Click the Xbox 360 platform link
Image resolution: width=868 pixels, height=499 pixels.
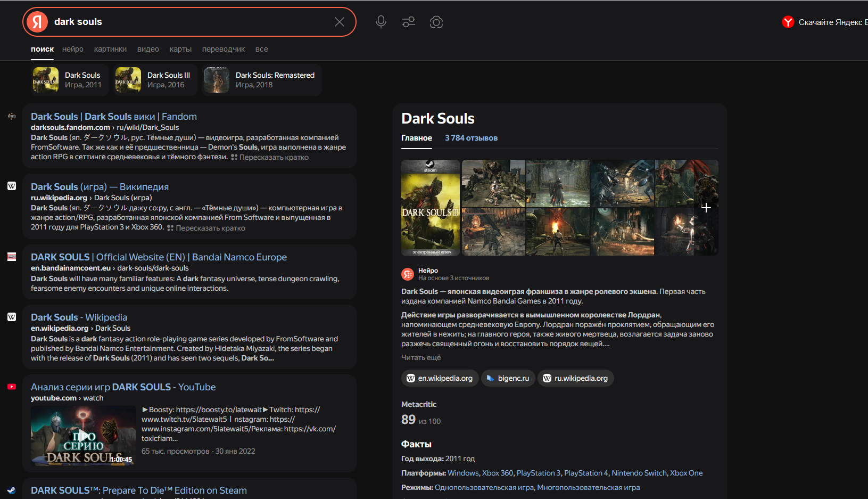click(498, 473)
